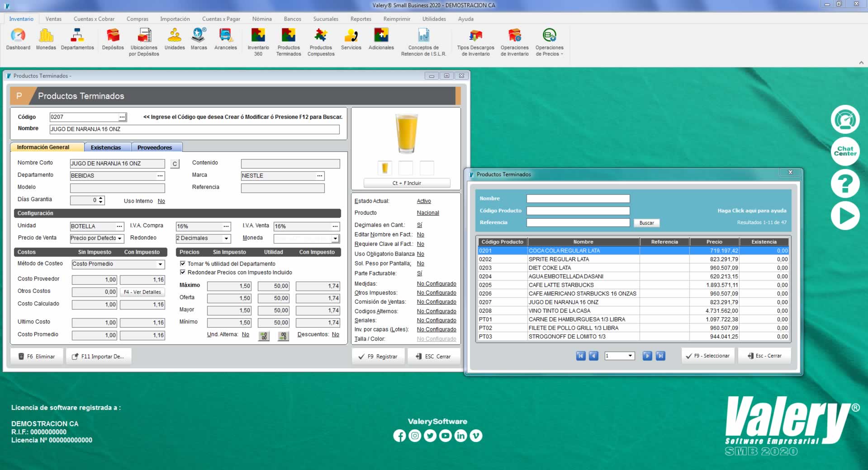Click the round play video icon
Screen dimensions: 868x470
point(845,216)
